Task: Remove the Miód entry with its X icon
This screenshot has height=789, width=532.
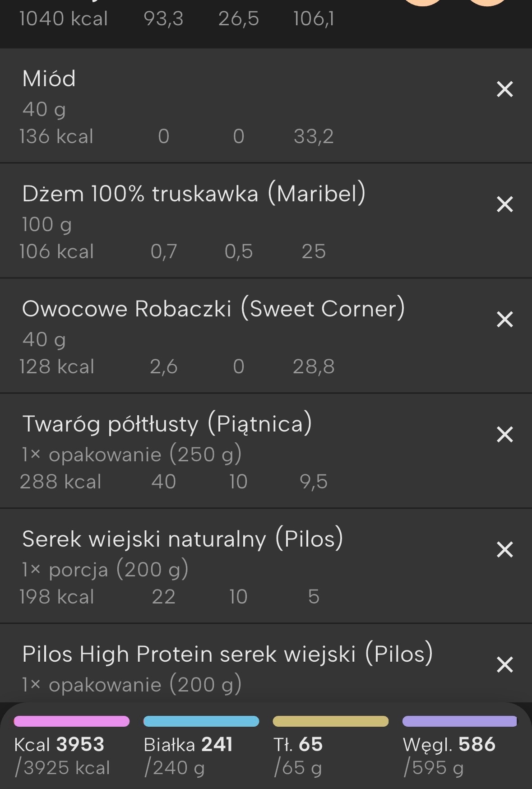Action: pos(504,89)
